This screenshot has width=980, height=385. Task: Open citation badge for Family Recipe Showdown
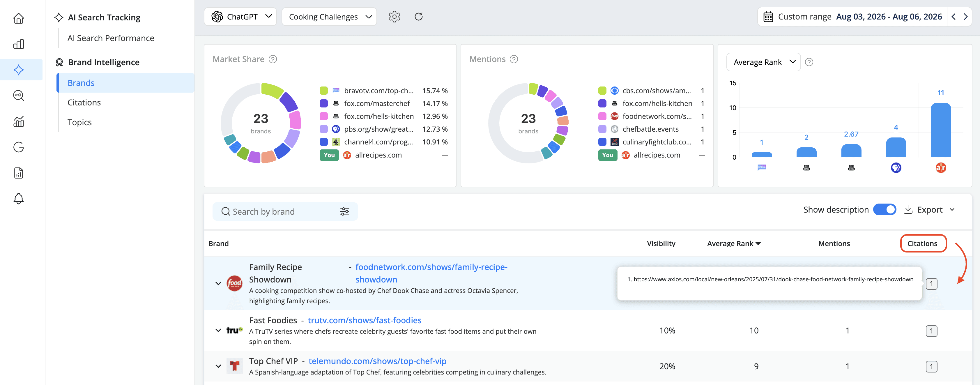pos(931,284)
